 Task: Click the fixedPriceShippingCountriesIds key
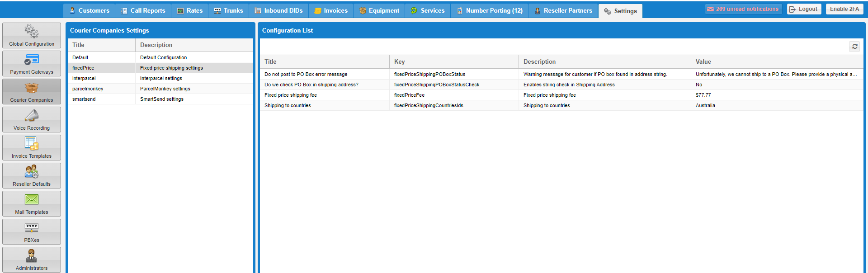coord(429,105)
